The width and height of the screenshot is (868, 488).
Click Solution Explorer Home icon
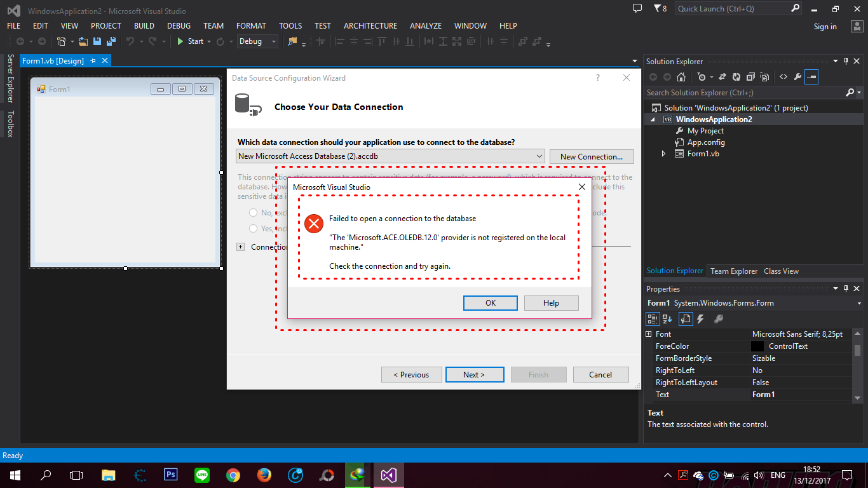tap(681, 77)
